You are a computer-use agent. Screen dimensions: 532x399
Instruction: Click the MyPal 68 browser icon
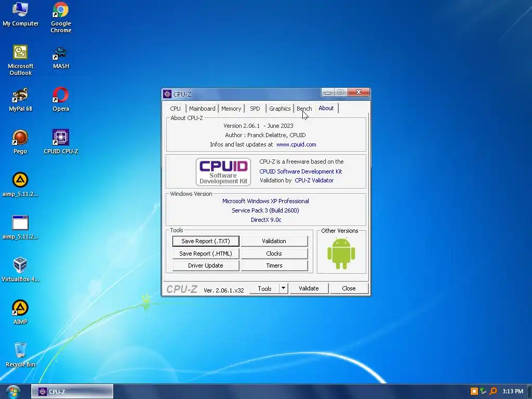click(x=20, y=99)
